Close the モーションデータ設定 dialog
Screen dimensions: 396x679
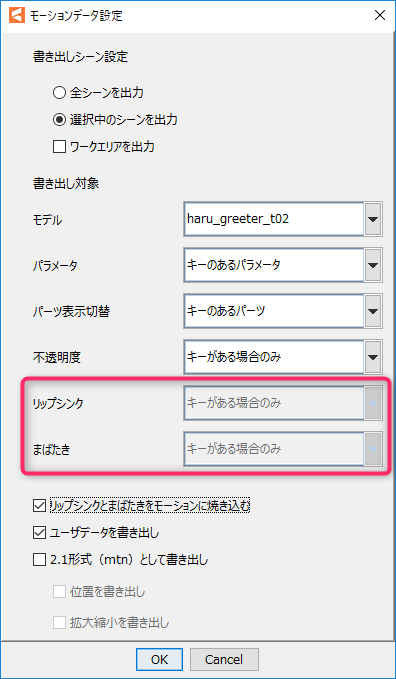(x=380, y=16)
